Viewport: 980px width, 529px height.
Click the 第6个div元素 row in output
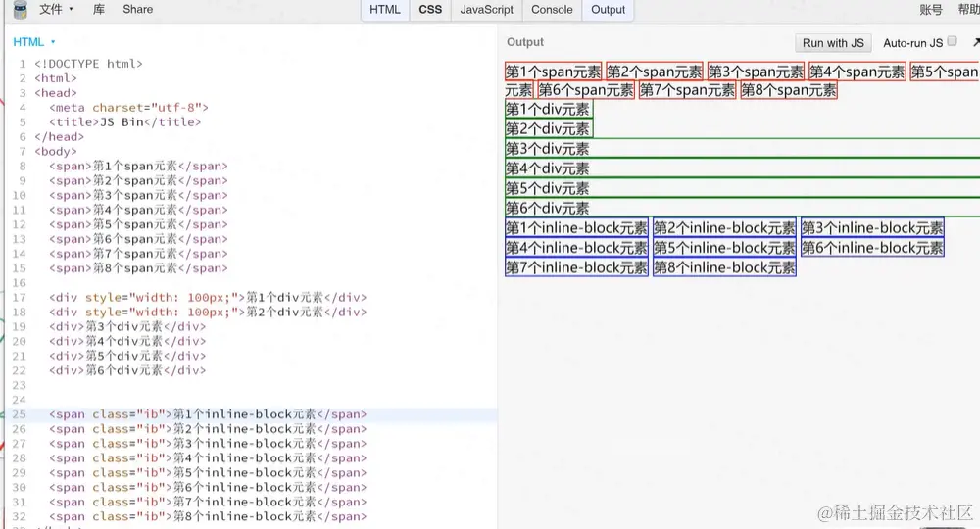(743, 208)
